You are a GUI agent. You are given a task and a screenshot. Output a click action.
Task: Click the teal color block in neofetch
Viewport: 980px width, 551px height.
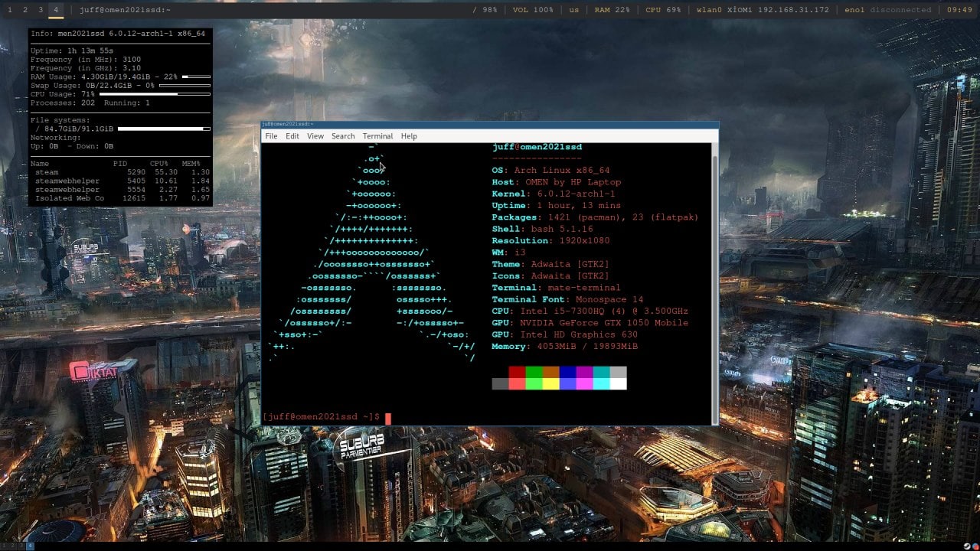tap(601, 372)
